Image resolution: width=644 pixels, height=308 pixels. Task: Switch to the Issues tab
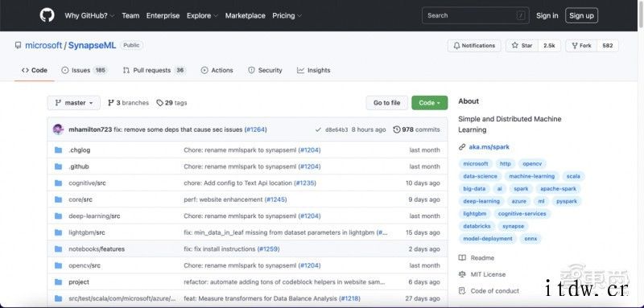click(x=85, y=70)
